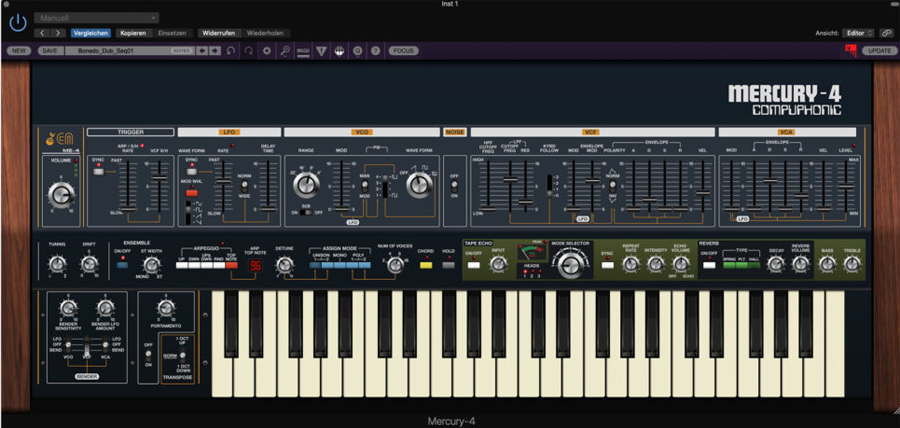Toggle the HOLD button
This screenshot has width=900, height=428.
(x=448, y=265)
